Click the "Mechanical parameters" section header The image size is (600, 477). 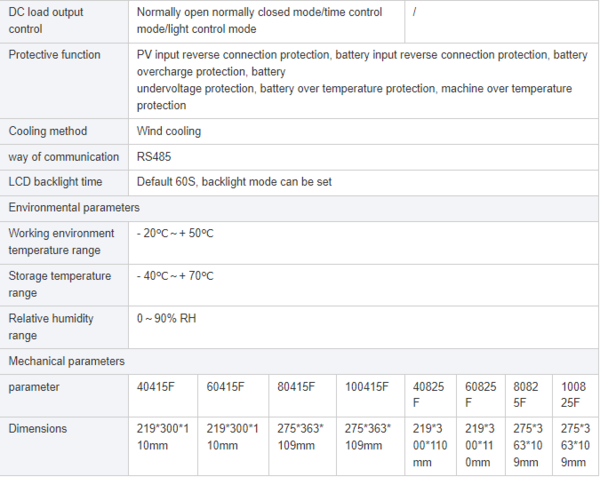point(66,361)
